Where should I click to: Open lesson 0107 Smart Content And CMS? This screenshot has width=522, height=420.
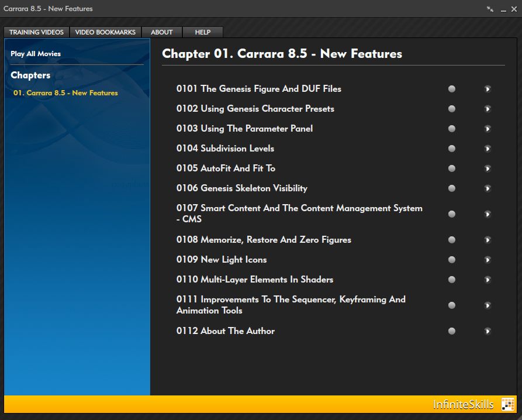pos(299,214)
